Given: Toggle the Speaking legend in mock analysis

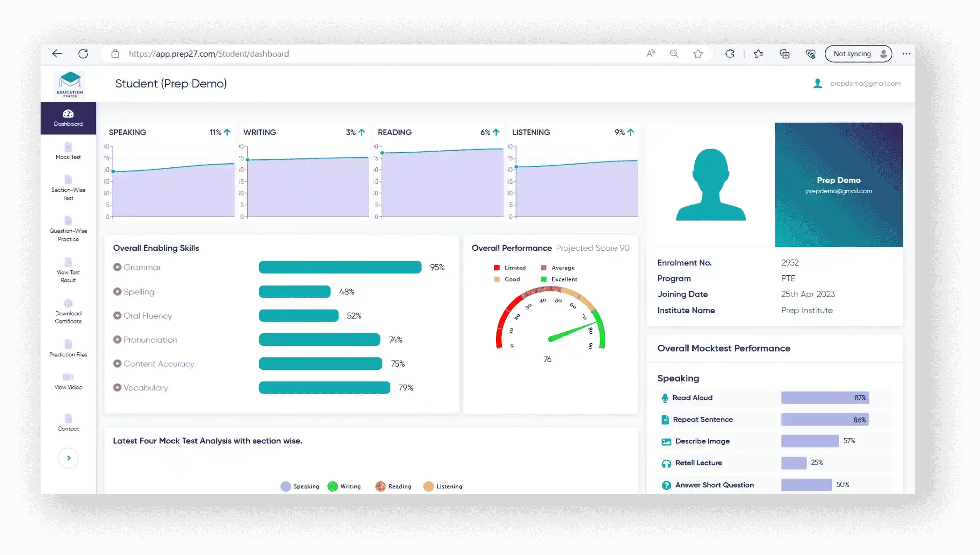Looking at the screenshot, I should click(286, 486).
